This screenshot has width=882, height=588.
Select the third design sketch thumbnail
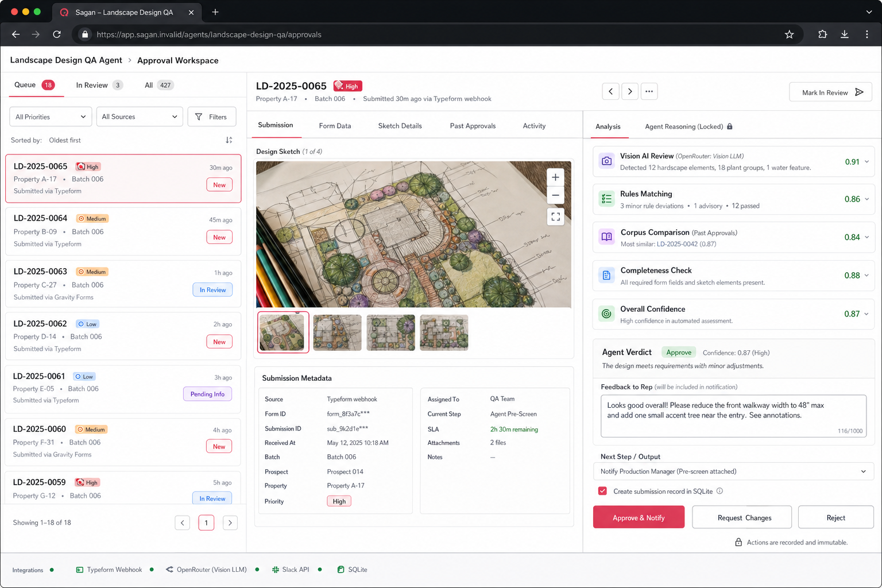coord(390,332)
